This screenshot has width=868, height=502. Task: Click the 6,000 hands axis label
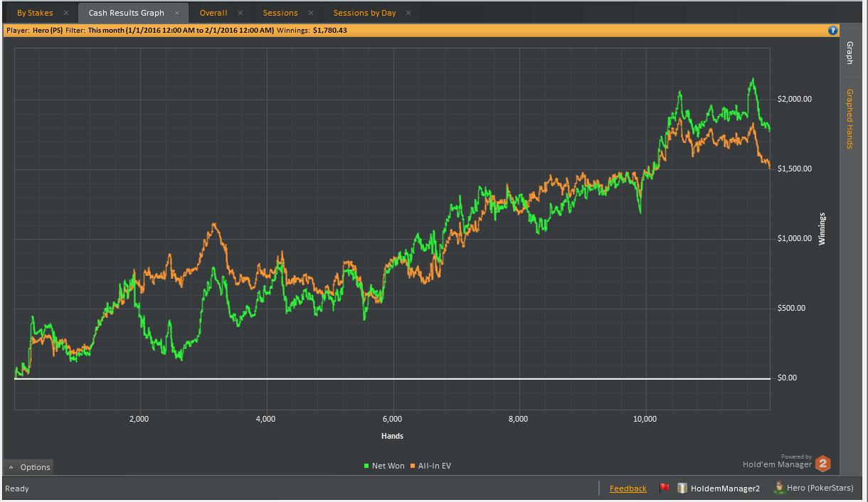(392, 419)
